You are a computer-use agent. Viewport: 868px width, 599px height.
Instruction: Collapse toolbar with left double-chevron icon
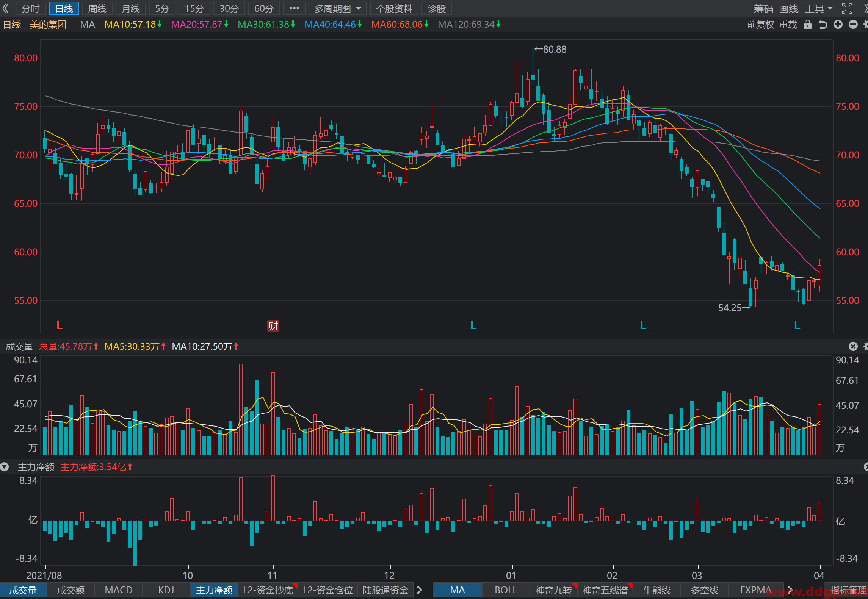point(6,8)
